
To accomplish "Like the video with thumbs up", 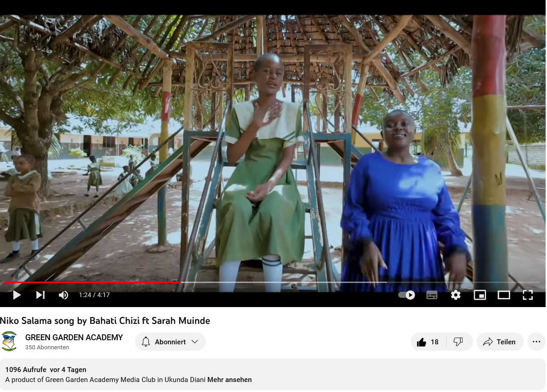I will pyautogui.click(x=428, y=342).
